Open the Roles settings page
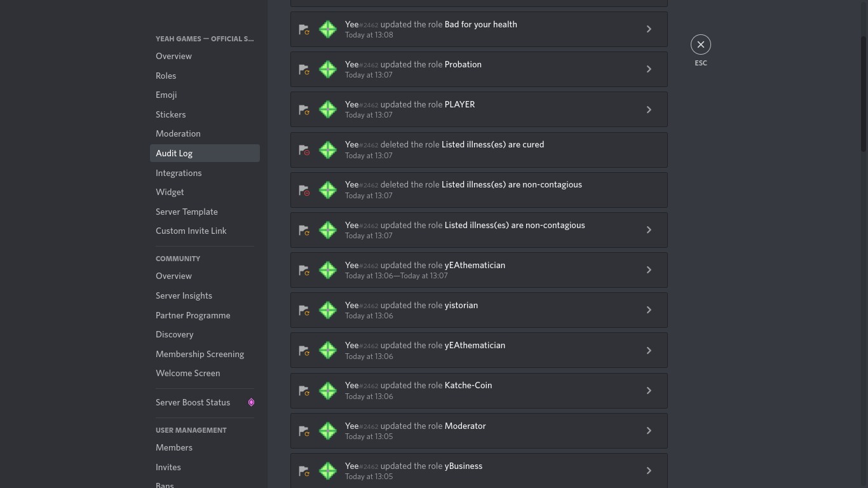 [x=166, y=76]
